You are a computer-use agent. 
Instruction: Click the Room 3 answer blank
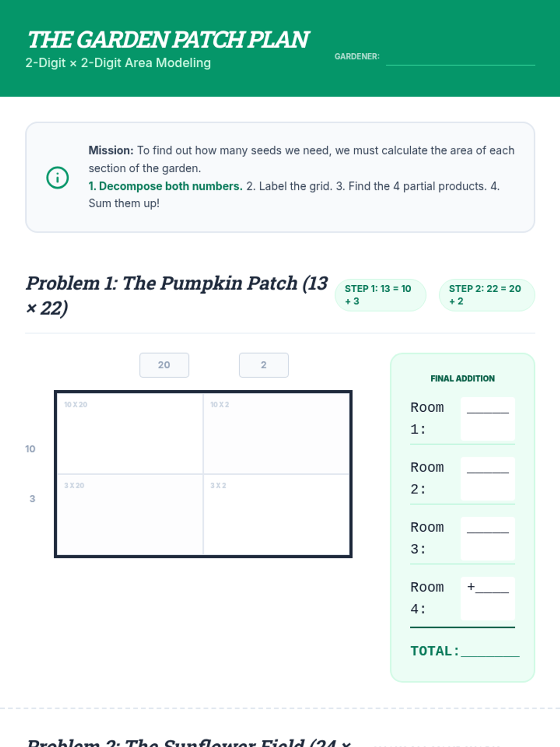pos(488,538)
